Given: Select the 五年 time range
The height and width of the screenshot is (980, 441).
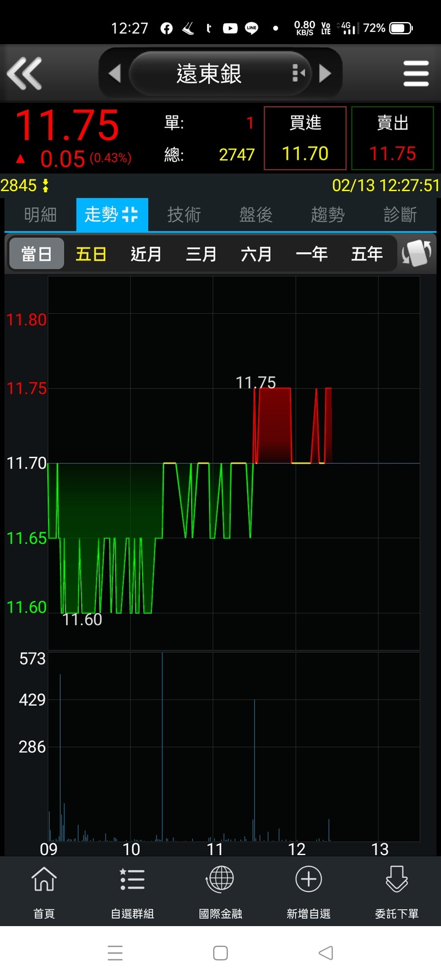Looking at the screenshot, I should coord(367,254).
